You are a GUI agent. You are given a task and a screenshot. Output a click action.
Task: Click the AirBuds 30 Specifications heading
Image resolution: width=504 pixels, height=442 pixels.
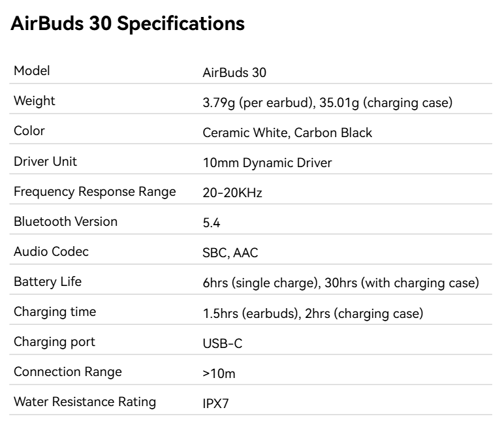point(128,24)
